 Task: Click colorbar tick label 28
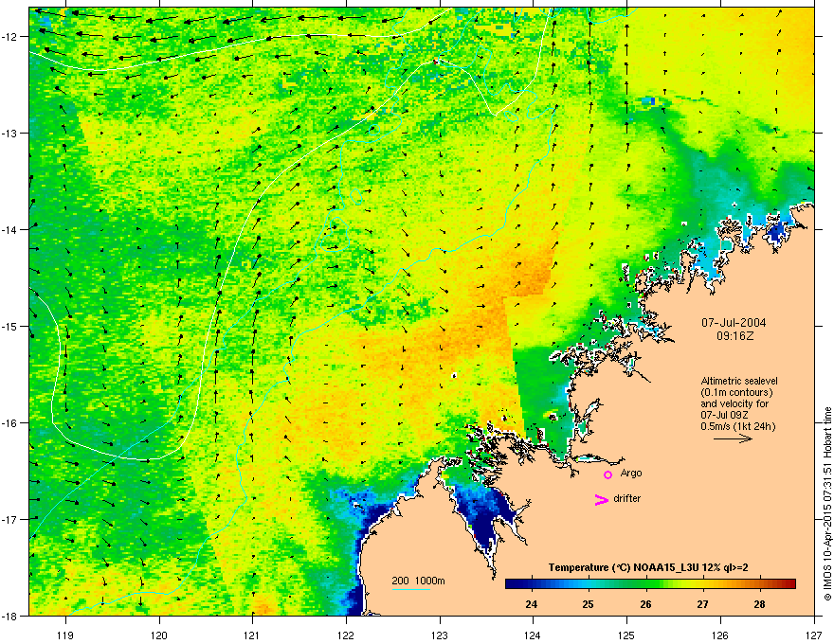click(x=759, y=604)
